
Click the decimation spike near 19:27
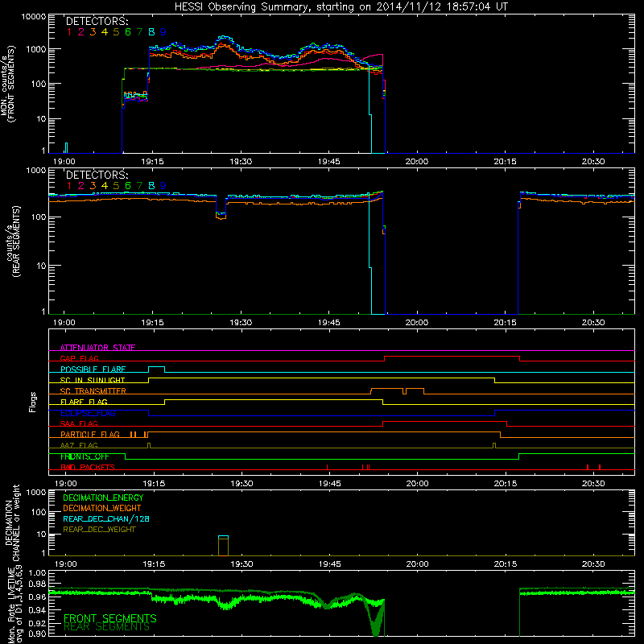point(223,546)
